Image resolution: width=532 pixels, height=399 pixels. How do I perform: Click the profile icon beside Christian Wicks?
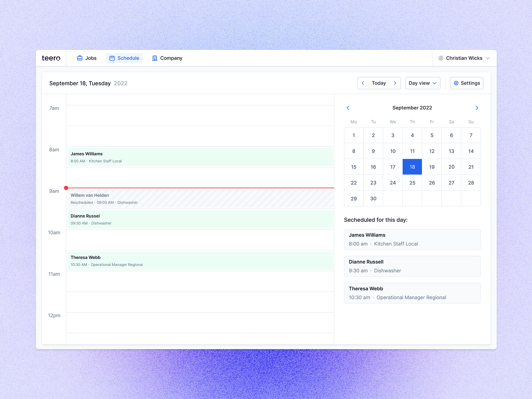pos(441,58)
